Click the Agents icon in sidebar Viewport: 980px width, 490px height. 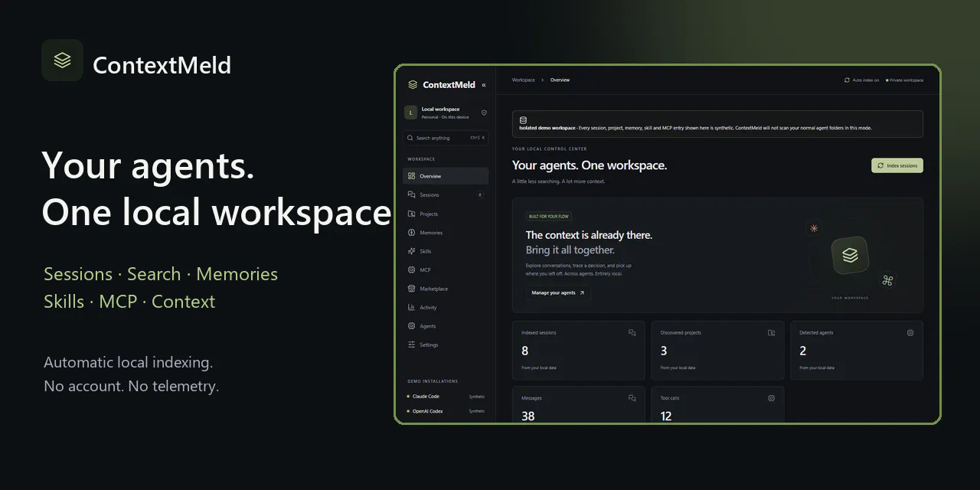(412, 326)
